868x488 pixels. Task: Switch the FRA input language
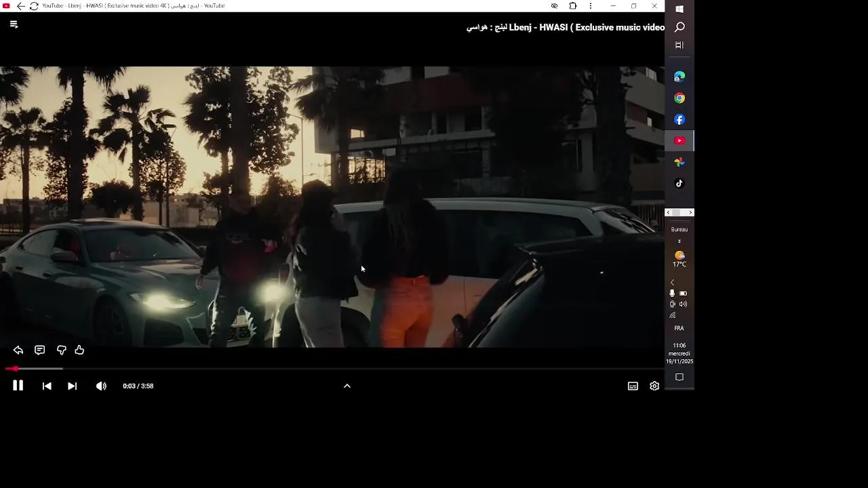[x=679, y=328]
